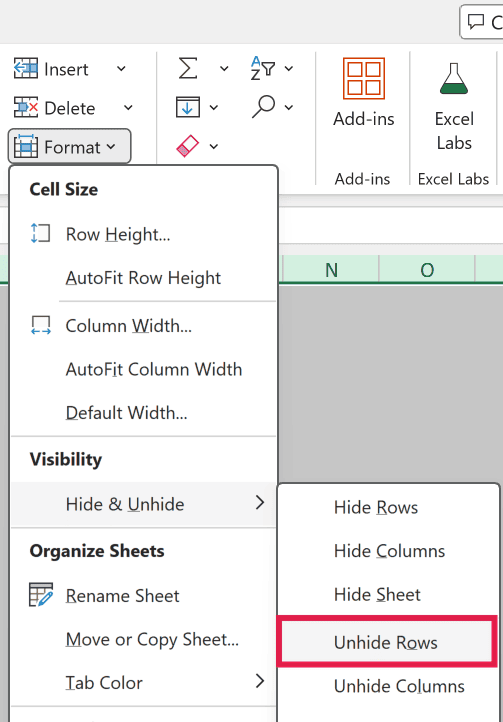The width and height of the screenshot is (503, 722).
Task: Click the Delete cells icon
Action: (x=26, y=108)
